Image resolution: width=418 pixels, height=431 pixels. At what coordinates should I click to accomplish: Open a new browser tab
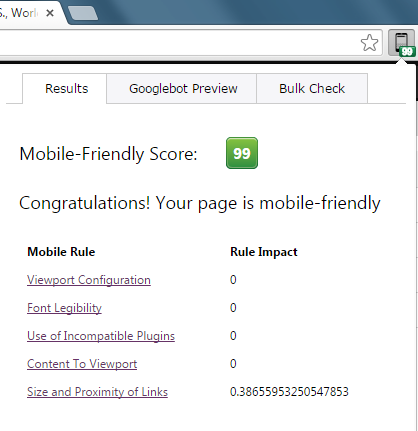point(83,13)
